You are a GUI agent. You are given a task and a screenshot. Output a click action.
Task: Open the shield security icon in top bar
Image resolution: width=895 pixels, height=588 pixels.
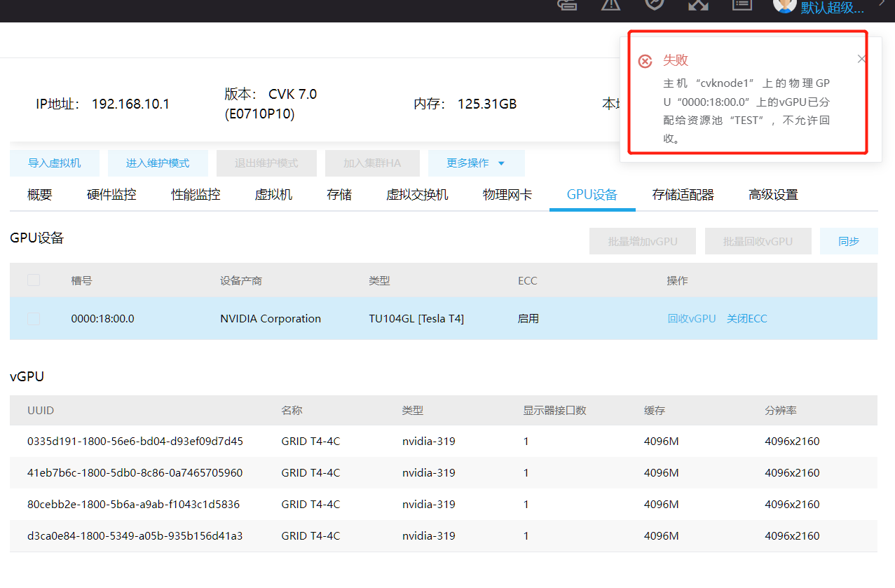pos(654,4)
